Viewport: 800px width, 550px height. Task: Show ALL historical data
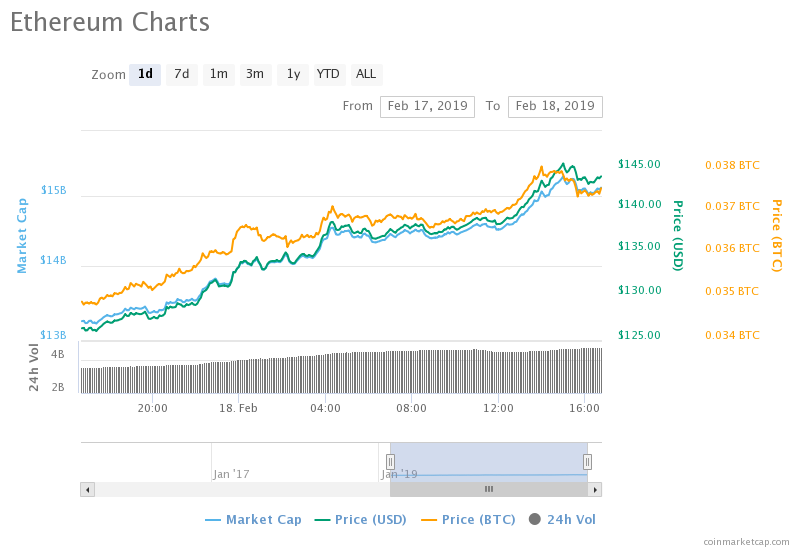click(366, 74)
